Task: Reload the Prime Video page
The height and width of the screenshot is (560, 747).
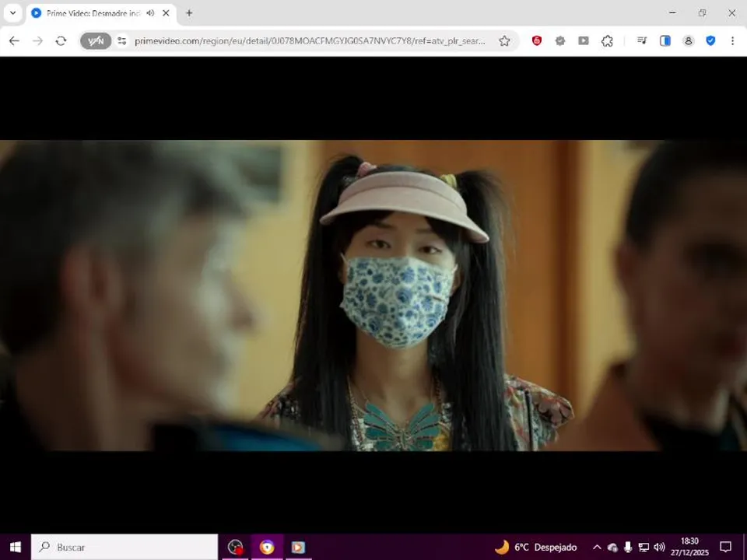Action: 61,41
